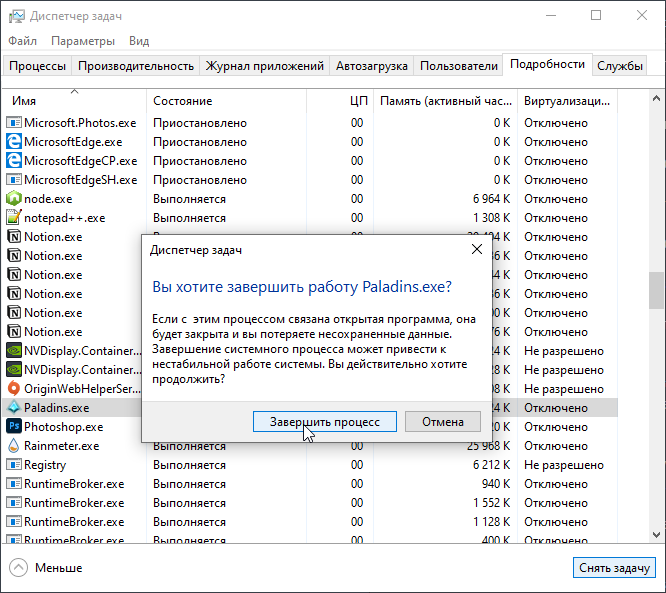Image resolution: width=666 pixels, height=593 pixels.
Task: Click the Registry process icon
Action: tap(14, 464)
